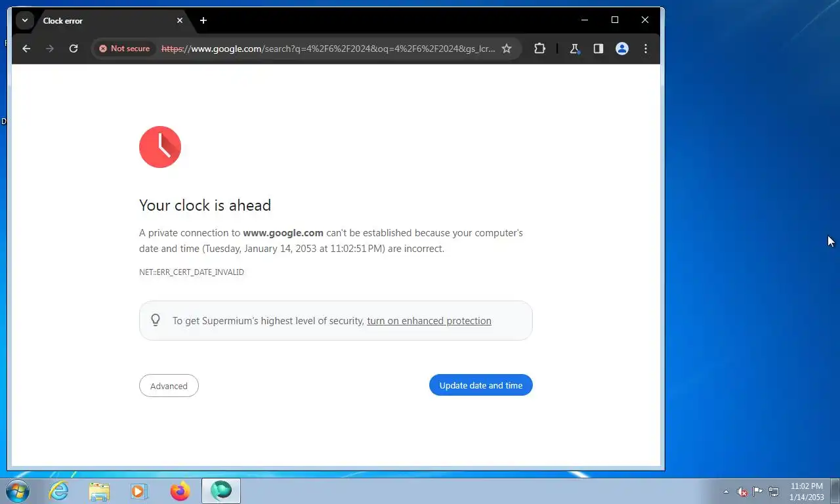Open a new tab with the plus button
Image resolution: width=840 pixels, height=504 pixels.
[x=203, y=20]
